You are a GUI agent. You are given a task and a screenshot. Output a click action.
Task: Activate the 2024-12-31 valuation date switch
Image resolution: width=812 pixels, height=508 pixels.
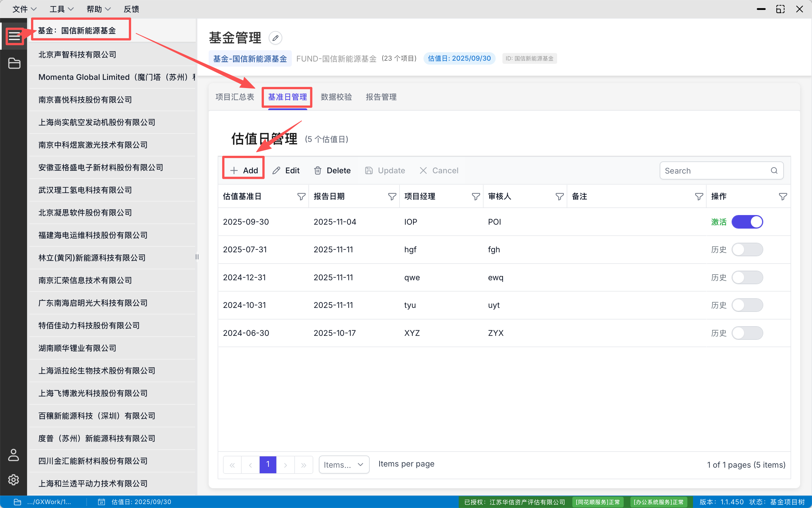coord(747,277)
